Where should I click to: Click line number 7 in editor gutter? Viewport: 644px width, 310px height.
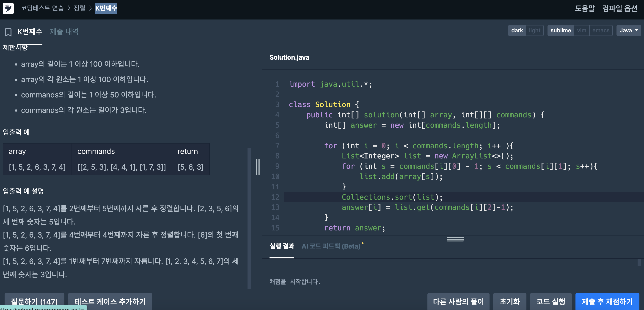tap(277, 146)
